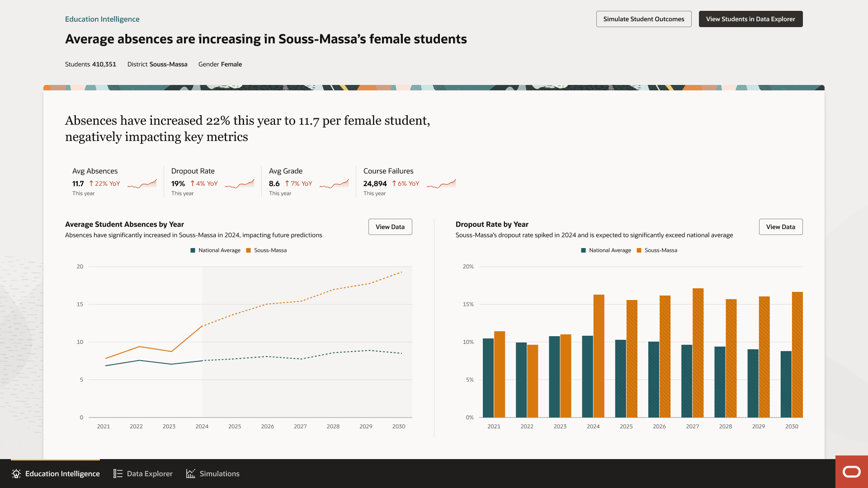
Task: Click the 2027 Souss-Massa dropout bar
Action: 698,352
